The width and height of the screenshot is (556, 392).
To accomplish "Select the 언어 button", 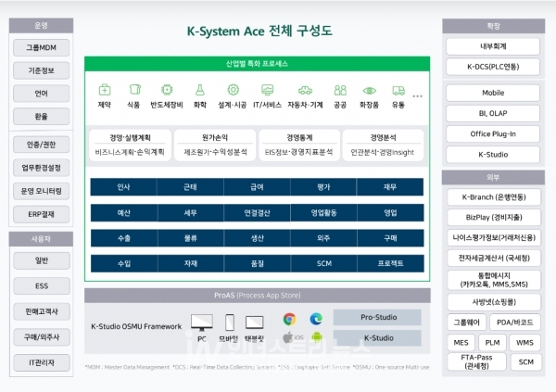I will click(x=41, y=94).
